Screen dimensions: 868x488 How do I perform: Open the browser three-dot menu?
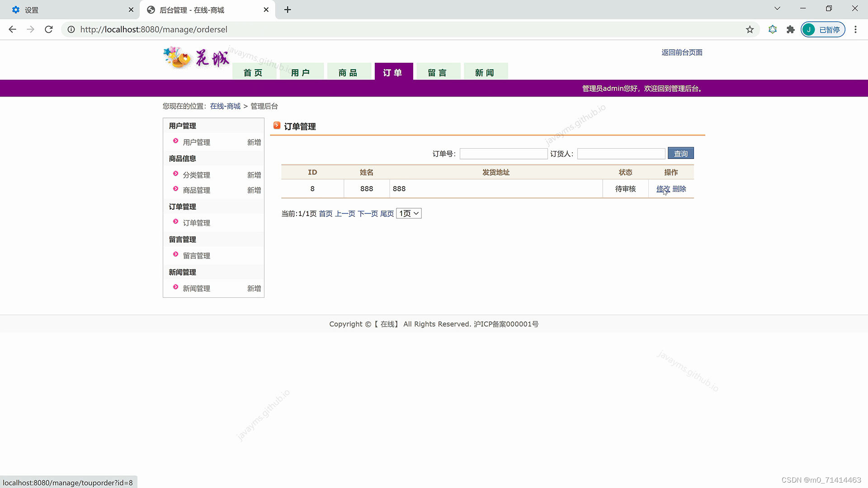pyautogui.click(x=855, y=29)
